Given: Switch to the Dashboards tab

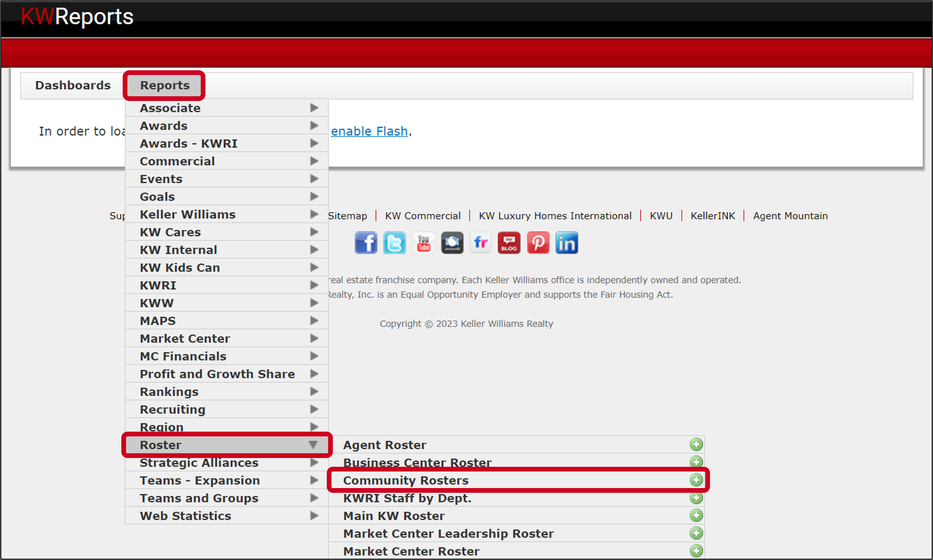Looking at the screenshot, I should (x=73, y=85).
